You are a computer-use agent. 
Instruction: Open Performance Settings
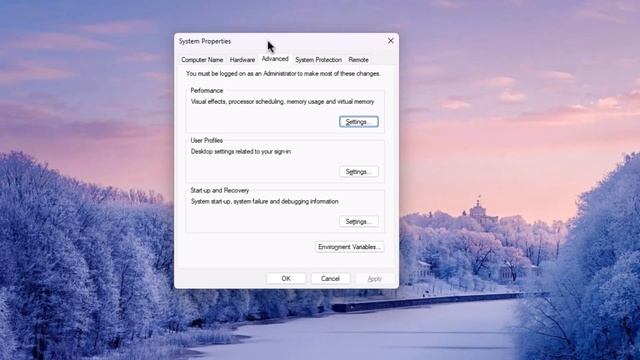point(359,122)
